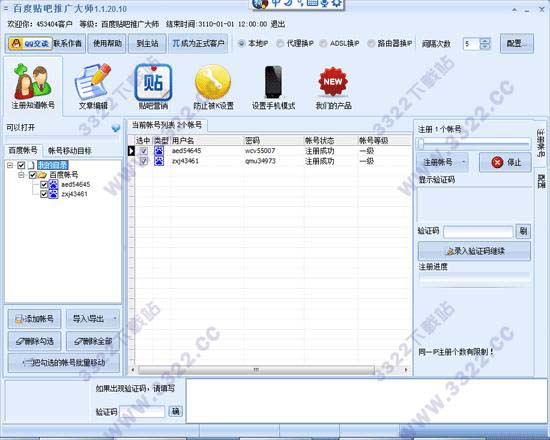The height and width of the screenshot is (440, 550).
Task: Open the 注册知道帐号 register accounts icon
Action: pos(33,86)
